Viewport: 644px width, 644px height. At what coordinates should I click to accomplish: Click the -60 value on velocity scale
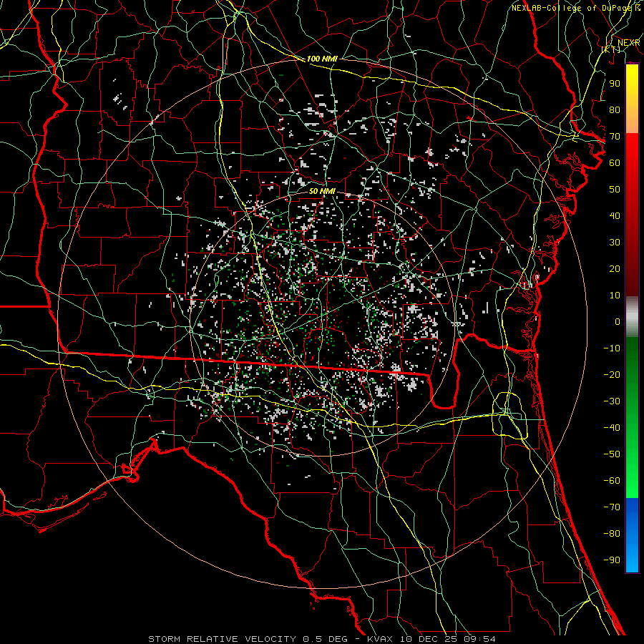pyautogui.click(x=612, y=481)
